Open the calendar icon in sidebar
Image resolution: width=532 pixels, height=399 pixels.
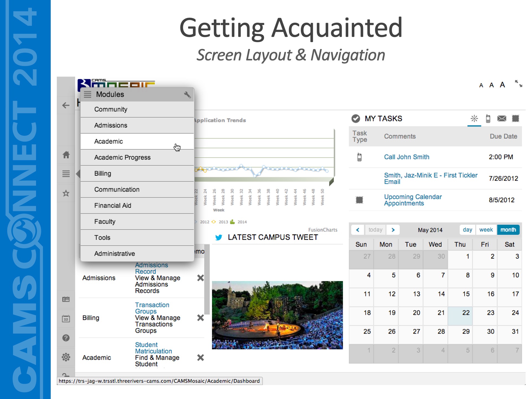point(66,319)
